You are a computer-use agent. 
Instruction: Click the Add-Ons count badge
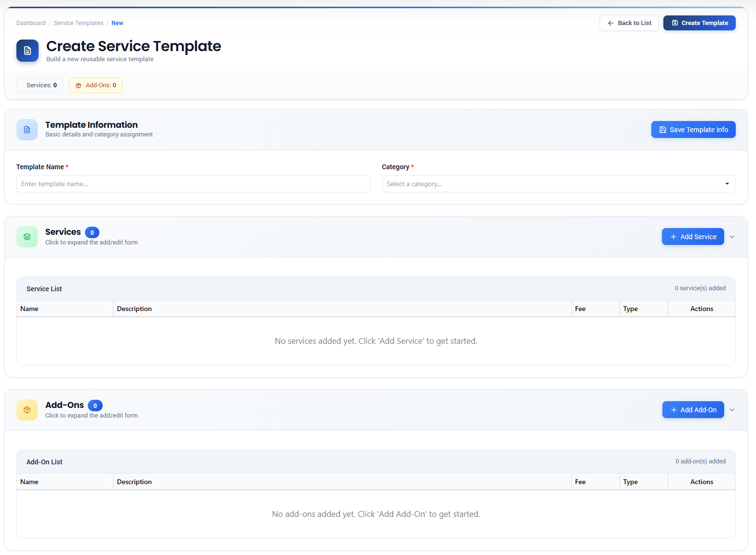95,406
